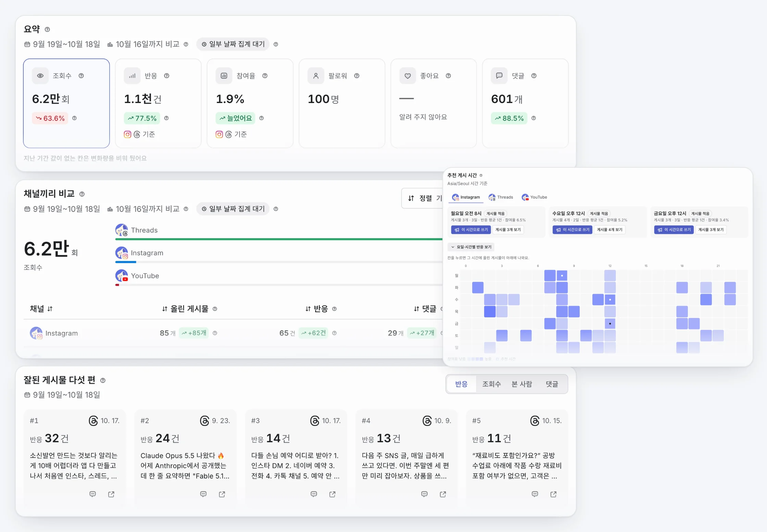Viewport: 767px width, 532px height.
Task: Click help icon next to 63.6% change badge
Action: [x=74, y=118]
